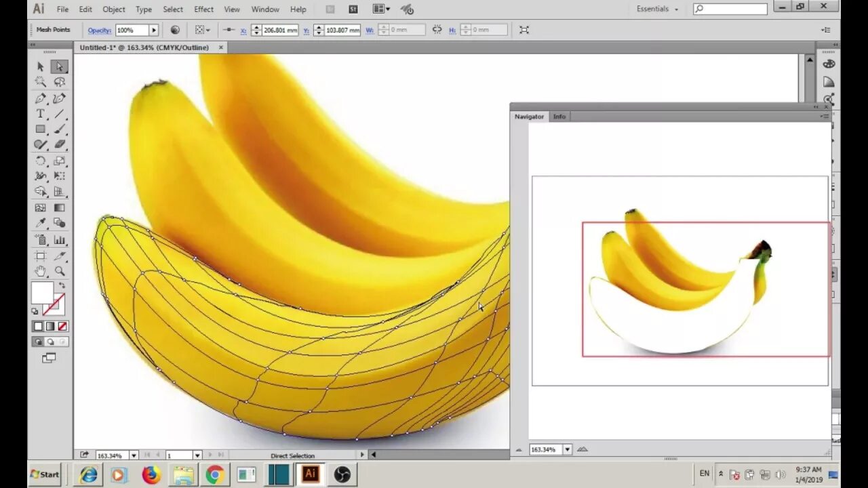Select the Width tool
This screenshot has width=868, height=488.
(41, 176)
